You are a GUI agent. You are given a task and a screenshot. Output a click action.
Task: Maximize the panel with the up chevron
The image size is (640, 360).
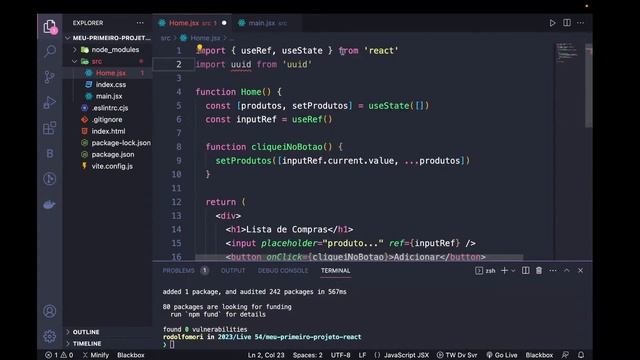[x=567, y=271]
